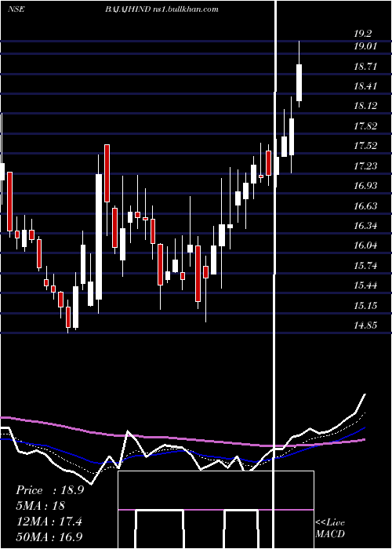This screenshot has height=549, width=392.
Task: Click the 12MA : 17.4 readout
Action: pyautogui.click(x=49, y=522)
